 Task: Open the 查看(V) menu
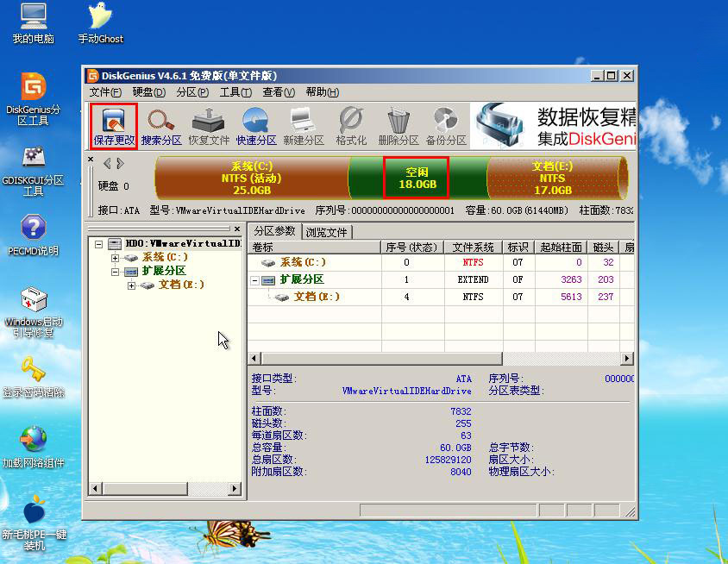[x=279, y=92]
